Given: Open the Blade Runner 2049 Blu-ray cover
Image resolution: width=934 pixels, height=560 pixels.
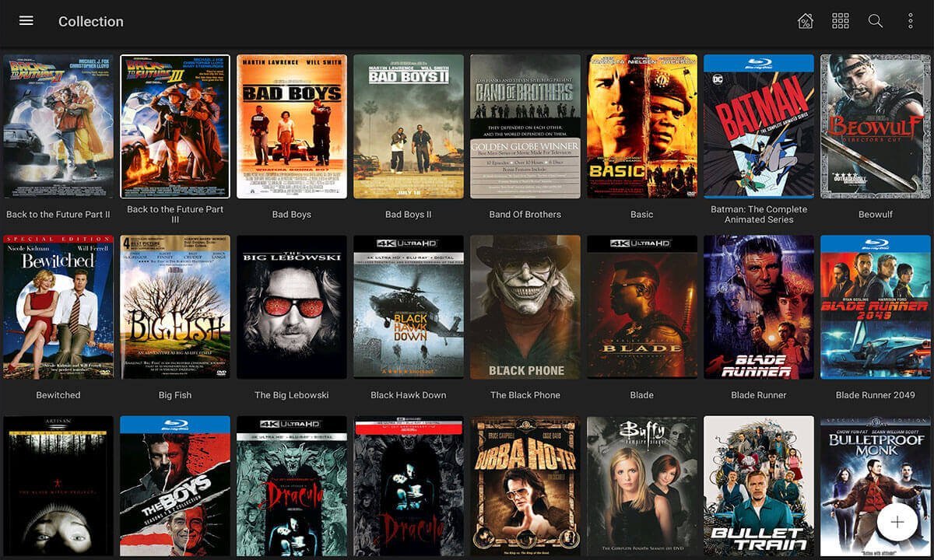Looking at the screenshot, I should point(876,306).
